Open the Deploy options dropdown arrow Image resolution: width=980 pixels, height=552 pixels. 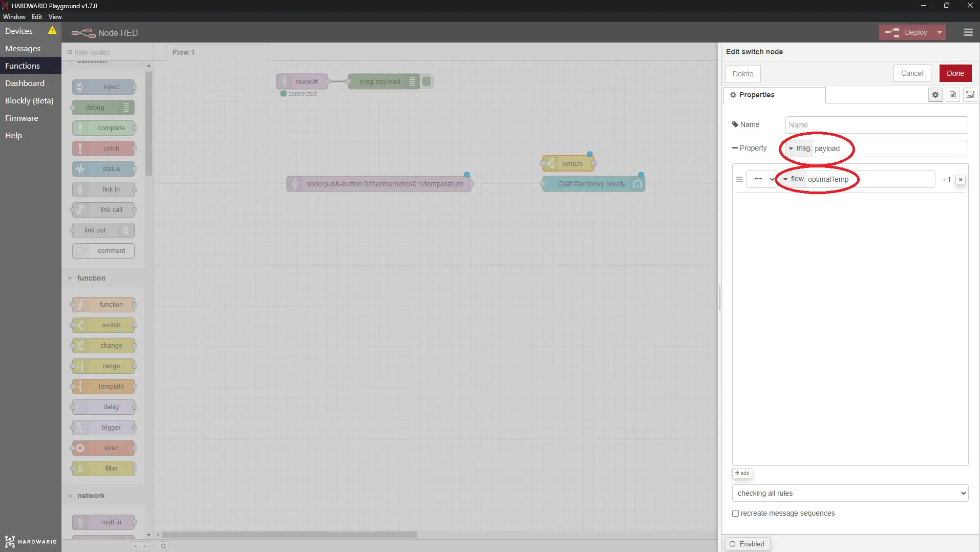tap(939, 32)
